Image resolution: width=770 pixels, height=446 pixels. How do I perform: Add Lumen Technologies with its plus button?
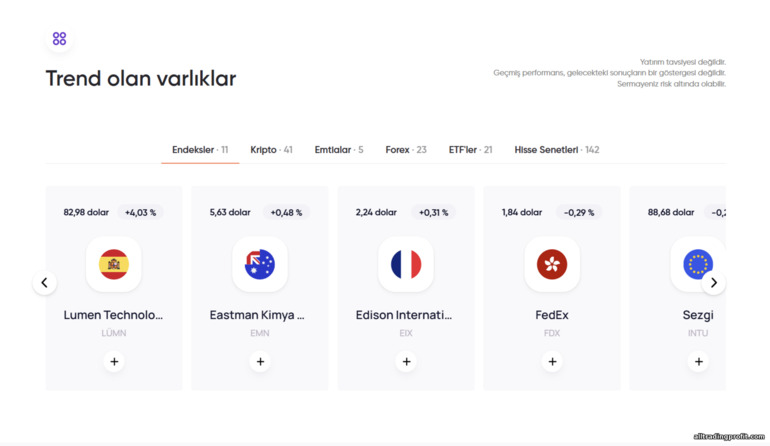point(114,362)
